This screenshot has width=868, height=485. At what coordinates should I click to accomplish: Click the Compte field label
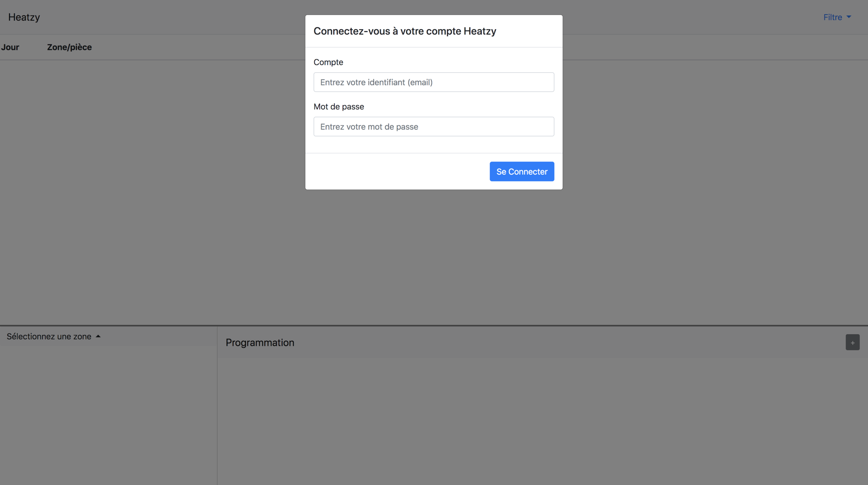[328, 62]
